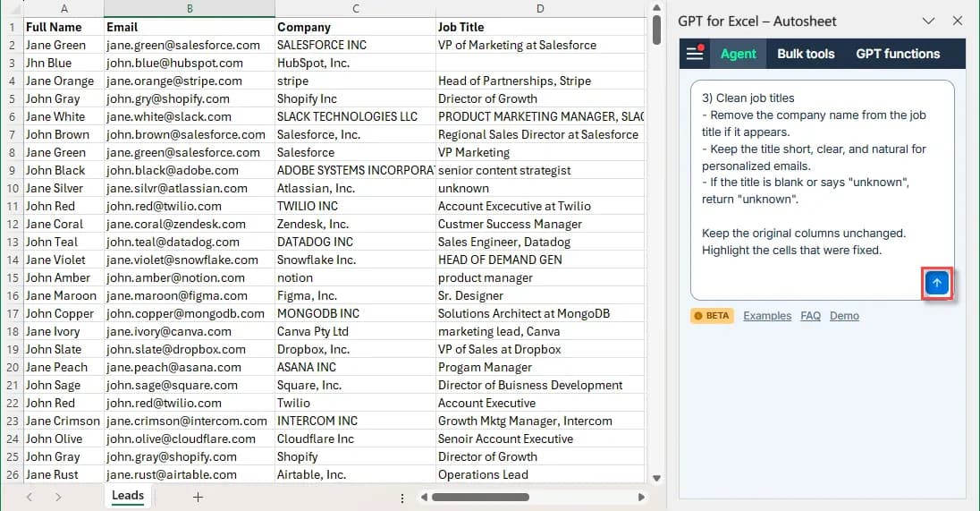Click the BETA badge
The image size is (980, 511).
(x=712, y=316)
